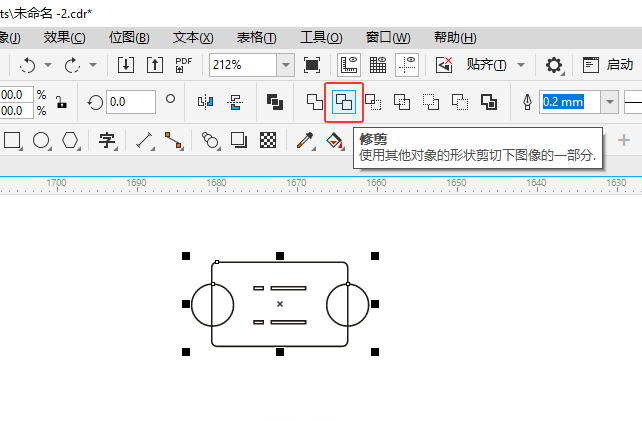Click the full-screen preview icon
Screen dimensions: 642x421
tap(312, 65)
